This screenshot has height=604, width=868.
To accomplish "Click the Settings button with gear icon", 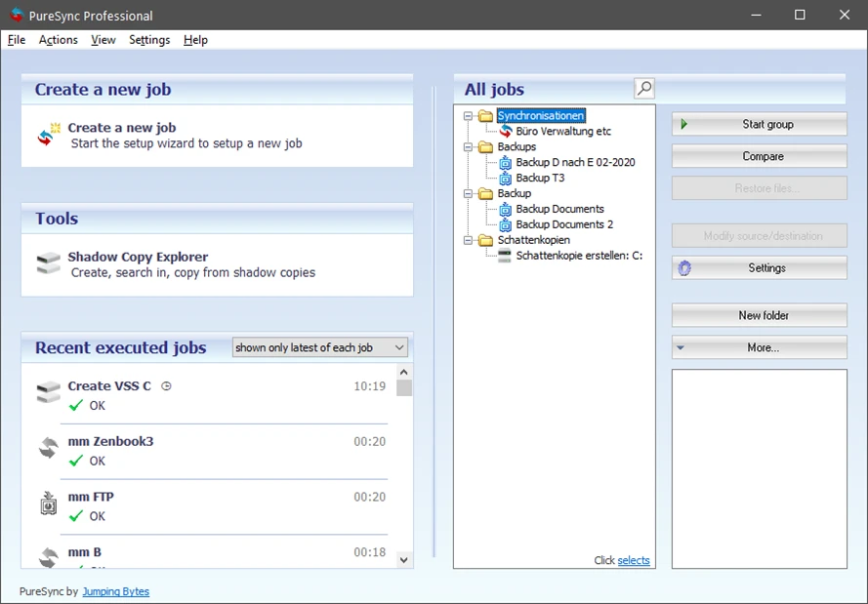I will click(x=759, y=267).
